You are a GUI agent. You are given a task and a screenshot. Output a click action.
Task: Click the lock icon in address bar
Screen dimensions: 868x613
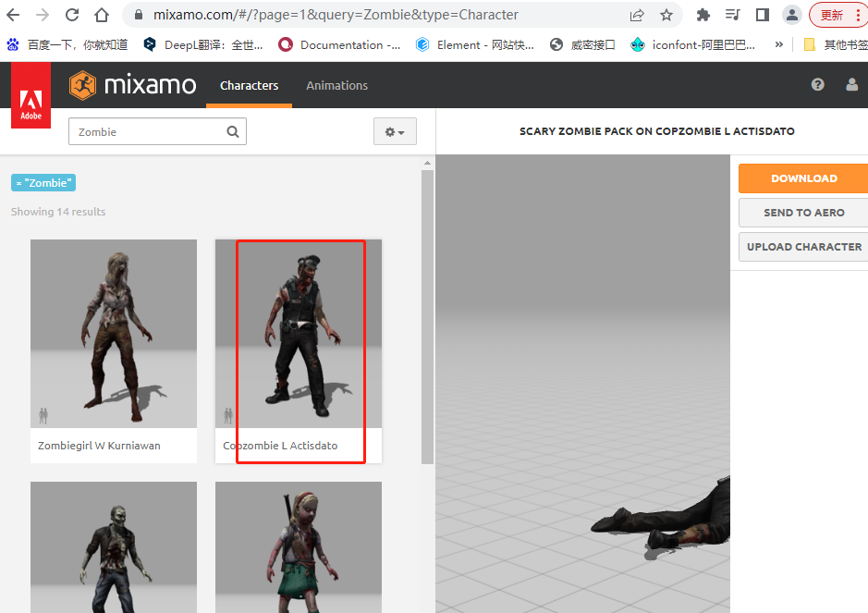tap(139, 15)
